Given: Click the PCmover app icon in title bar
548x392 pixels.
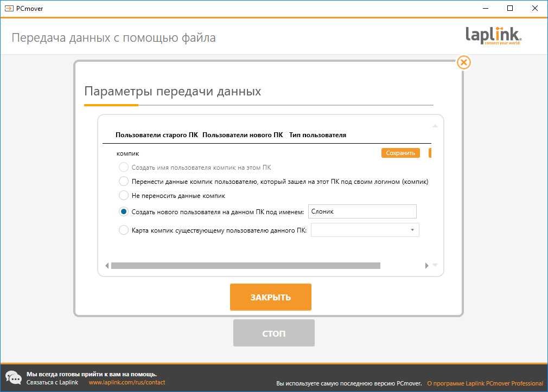Looking at the screenshot, I should (8, 8).
